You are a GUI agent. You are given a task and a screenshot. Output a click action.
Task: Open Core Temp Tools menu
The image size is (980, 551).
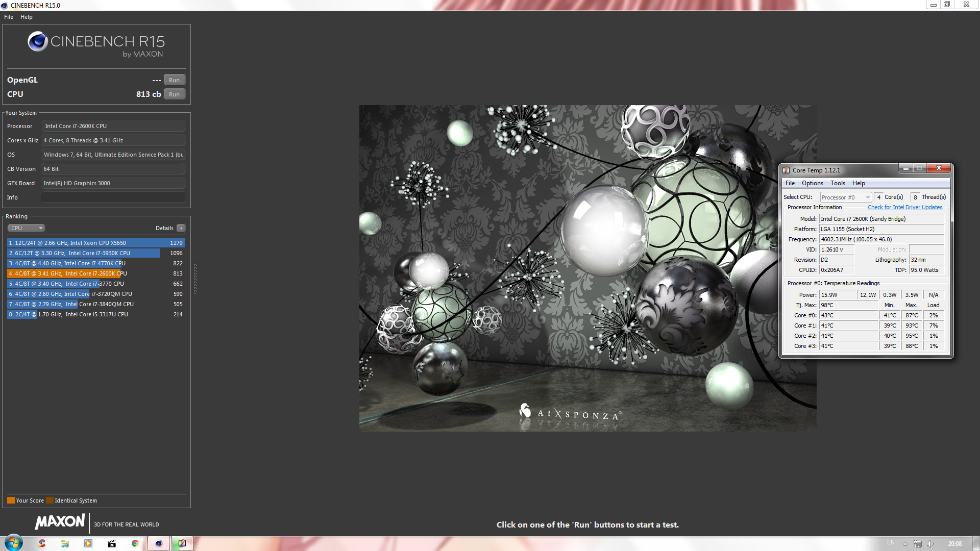coord(837,183)
